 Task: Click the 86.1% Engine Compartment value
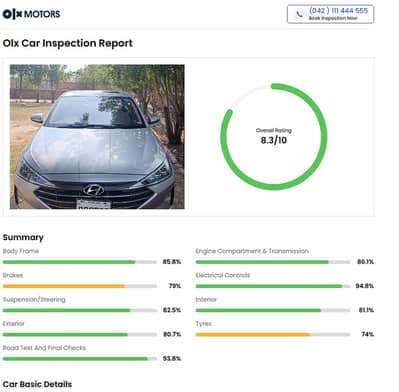tap(365, 262)
